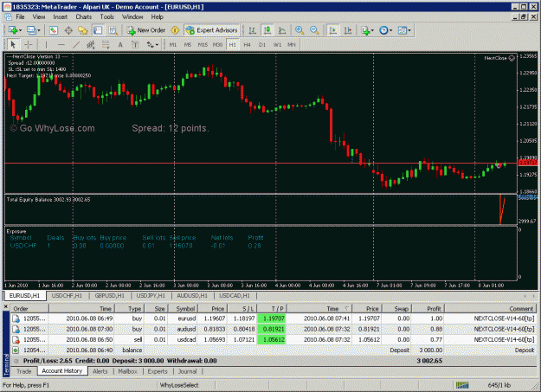541x392 pixels.
Task: Select the usdcad sell order row
Action: click(274, 340)
